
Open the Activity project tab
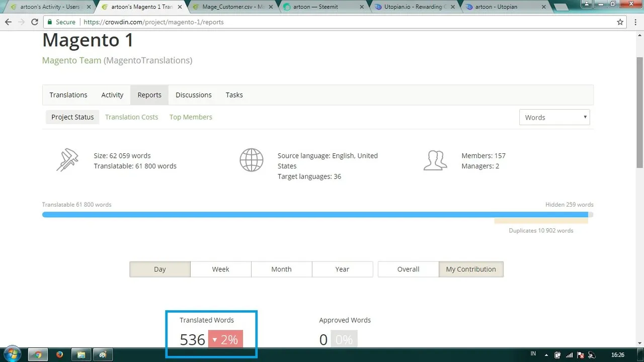[x=112, y=95]
